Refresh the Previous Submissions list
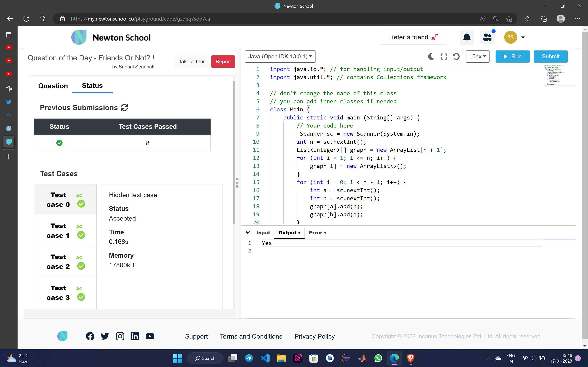588x367 pixels. (x=124, y=108)
